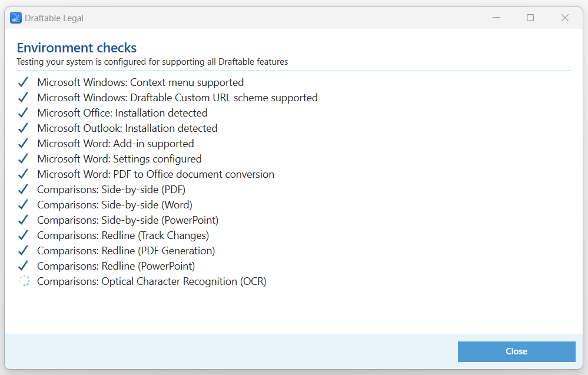Click the checkmark beside Custom URL scheme supported
Image resolution: width=588 pixels, height=375 pixels.
(23, 97)
